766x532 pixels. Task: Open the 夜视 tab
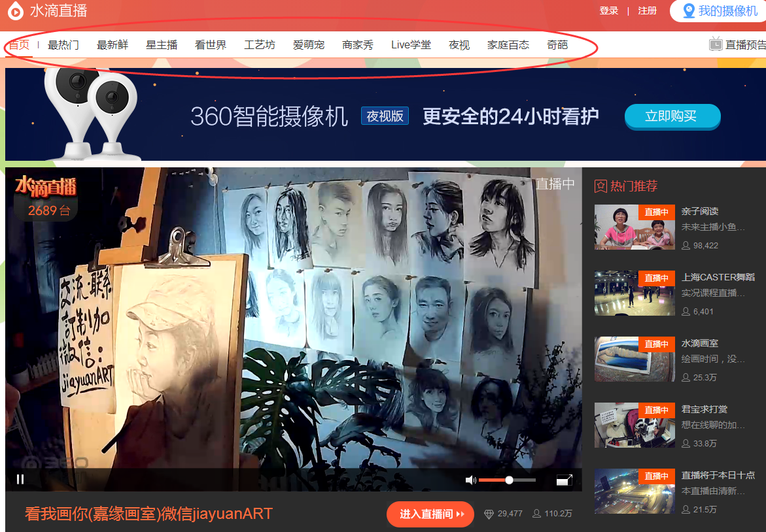(x=459, y=45)
